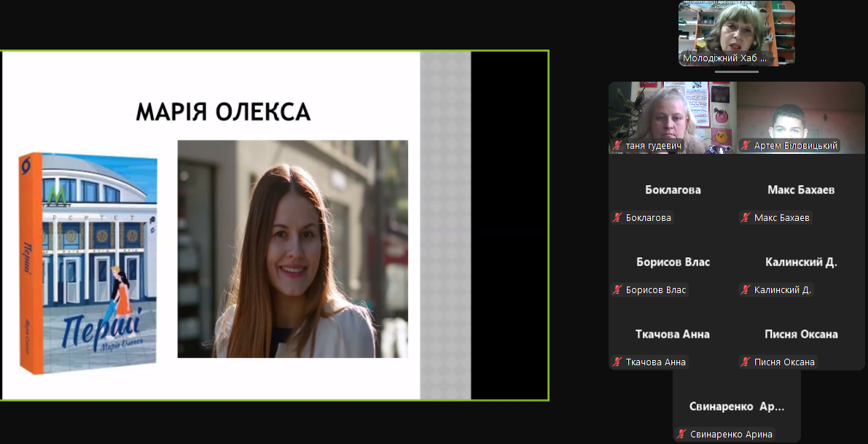Select the Калинский Д. participant tile name
The height and width of the screenshot is (444, 868).
coord(801,262)
